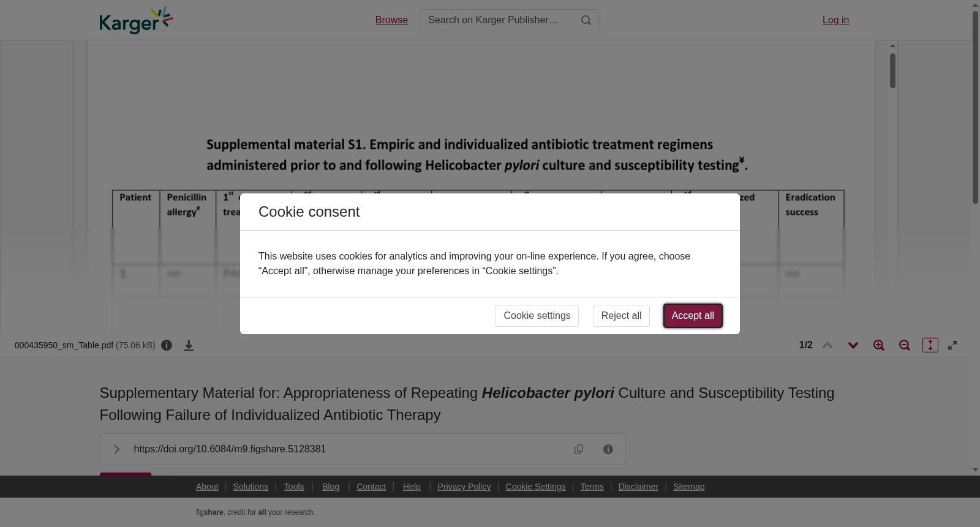Screen dimensions: 980x527
Task: Open the Browse link
Action: click(x=391, y=20)
